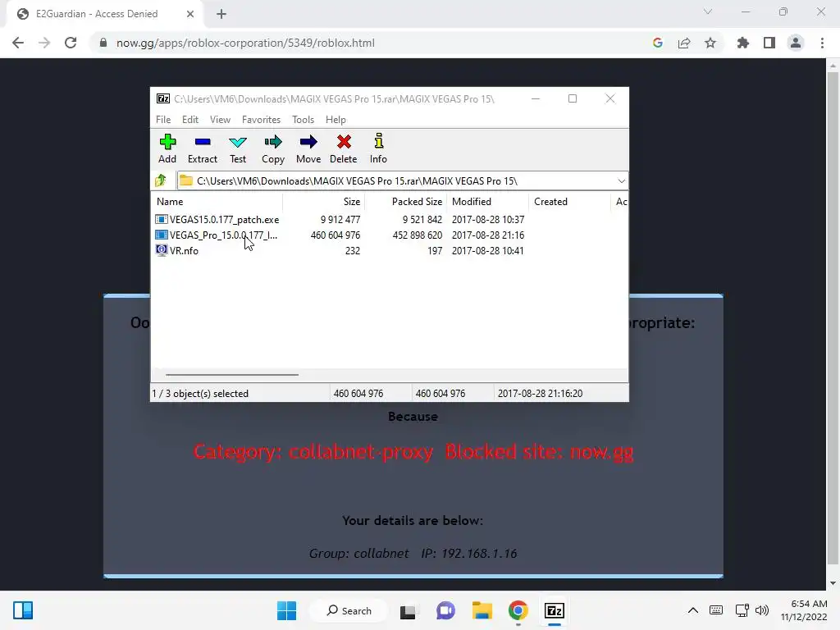Select the E2Guardian - Access Denied tab
Screen dimensions: 840x630
pos(105,14)
